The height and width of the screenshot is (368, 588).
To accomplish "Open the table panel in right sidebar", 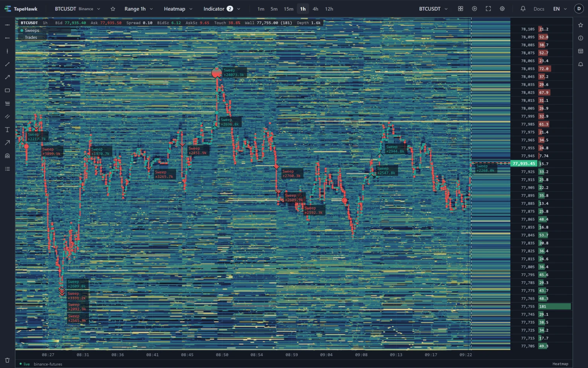I will click(x=580, y=51).
